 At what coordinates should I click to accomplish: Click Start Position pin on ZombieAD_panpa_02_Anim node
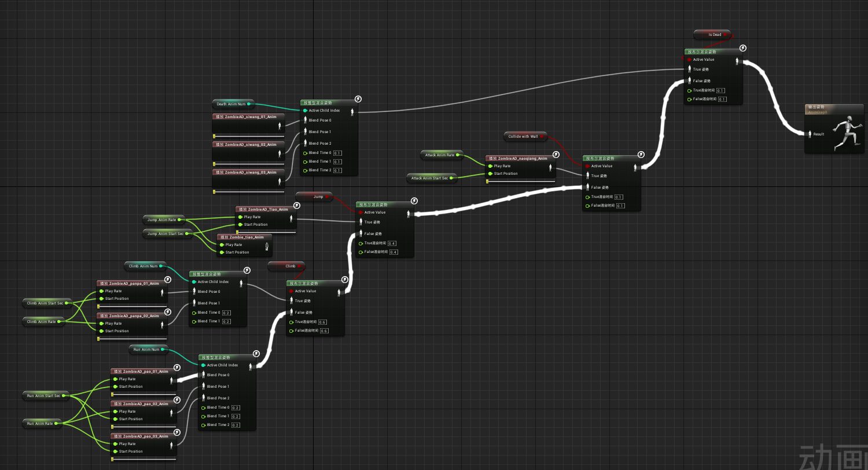tap(101, 331)
